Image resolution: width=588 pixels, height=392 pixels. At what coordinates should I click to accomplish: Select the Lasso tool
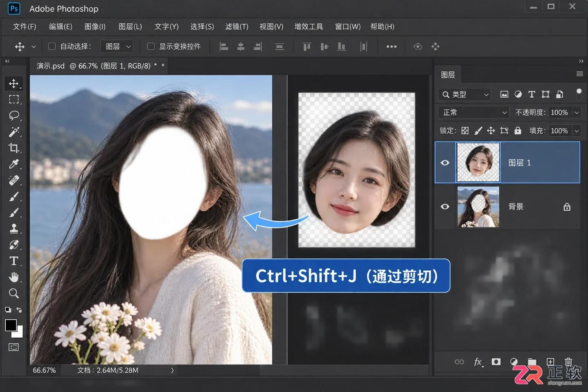point(14,116)
